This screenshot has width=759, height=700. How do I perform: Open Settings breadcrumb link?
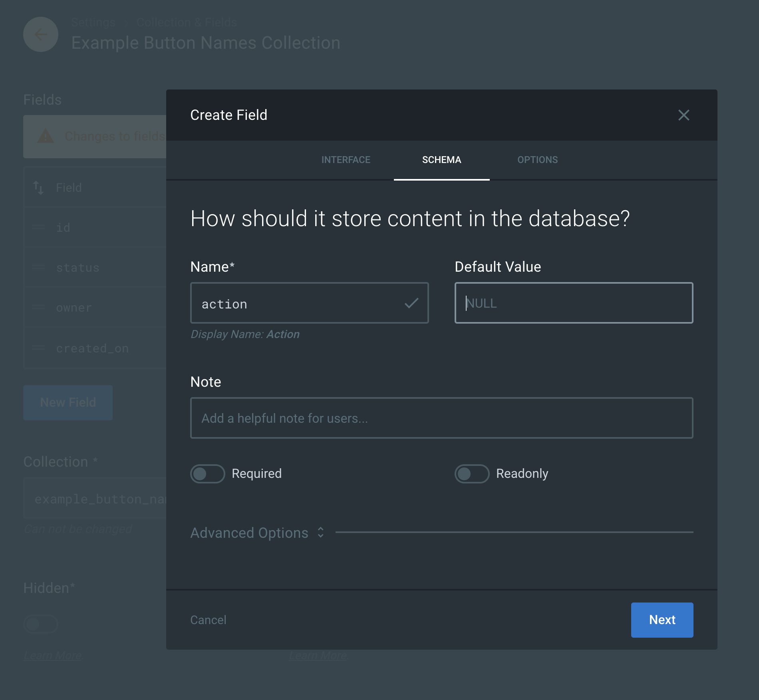pos(93,22)
